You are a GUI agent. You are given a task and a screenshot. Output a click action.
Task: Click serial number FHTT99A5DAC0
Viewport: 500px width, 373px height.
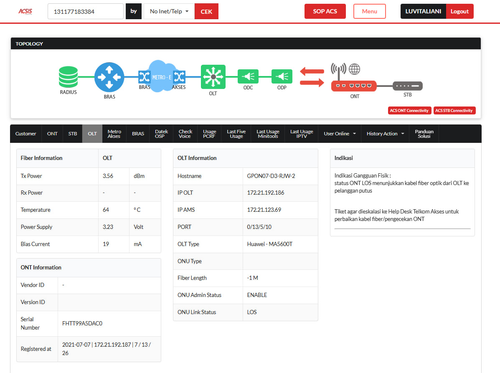[82, 323]
